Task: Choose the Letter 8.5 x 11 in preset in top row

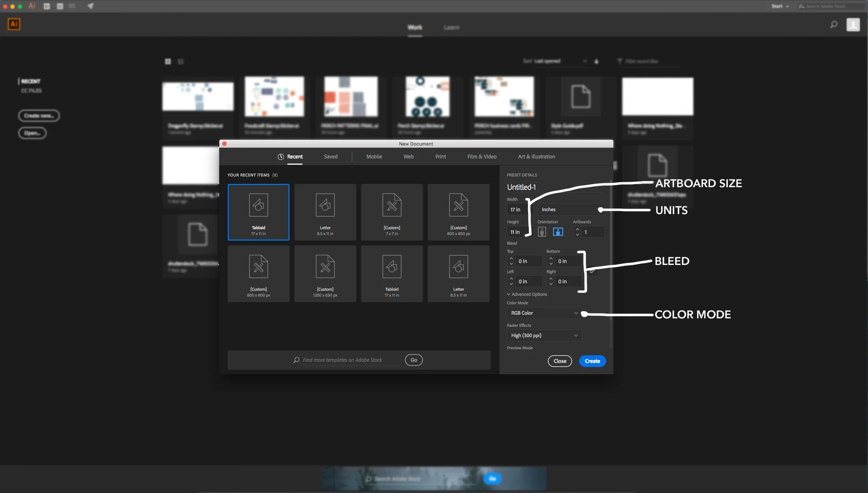Action: pos(325,212)
